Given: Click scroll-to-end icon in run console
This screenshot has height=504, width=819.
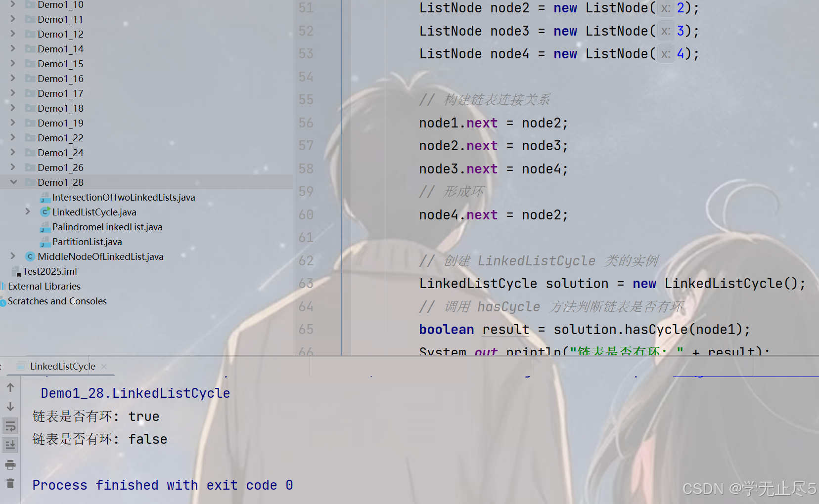Looking at the screenshot, I should pos(10,445).
